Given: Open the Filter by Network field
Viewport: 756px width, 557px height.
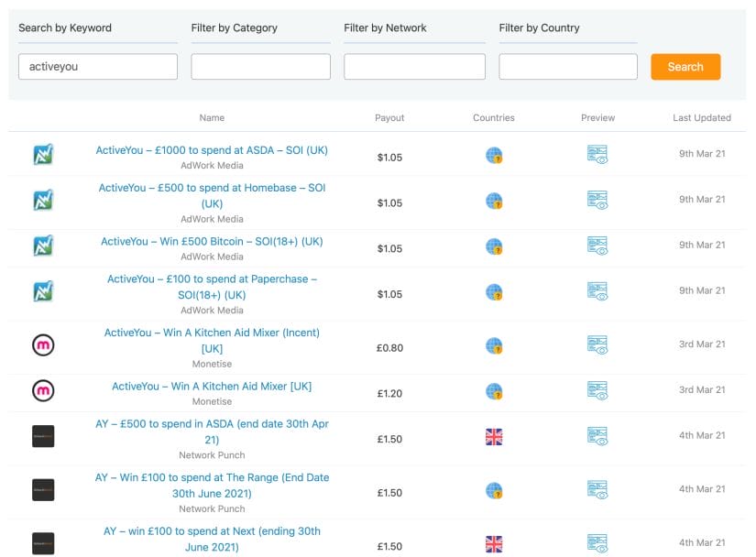Looking at the screenshot, I should 414,67.
